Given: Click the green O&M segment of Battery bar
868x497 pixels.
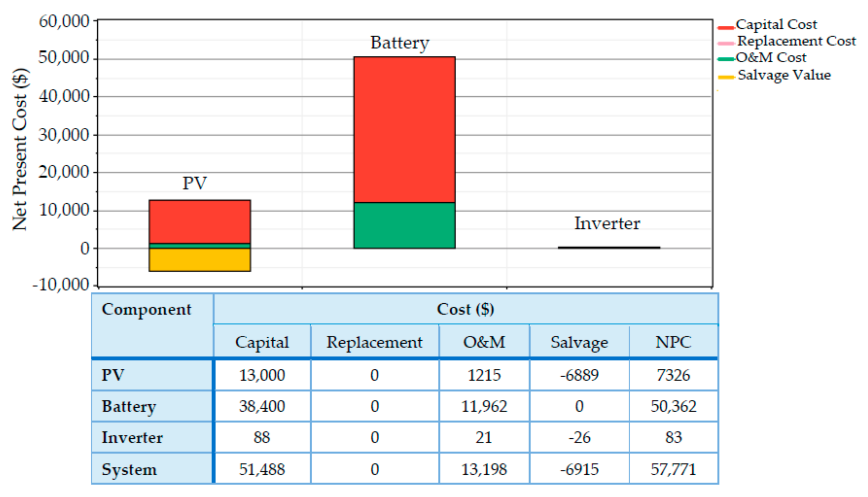Looking at the screenshot, I should point(404,225).
